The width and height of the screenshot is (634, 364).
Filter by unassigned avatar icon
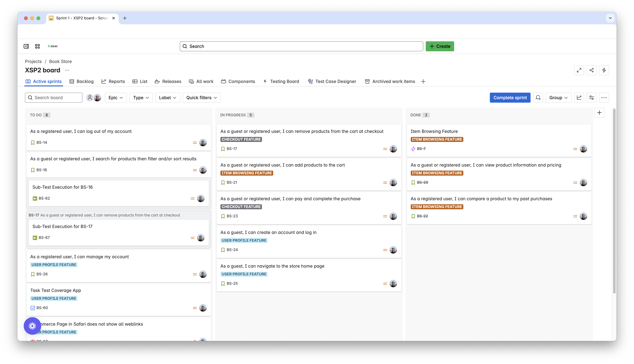tap(90, 97)
